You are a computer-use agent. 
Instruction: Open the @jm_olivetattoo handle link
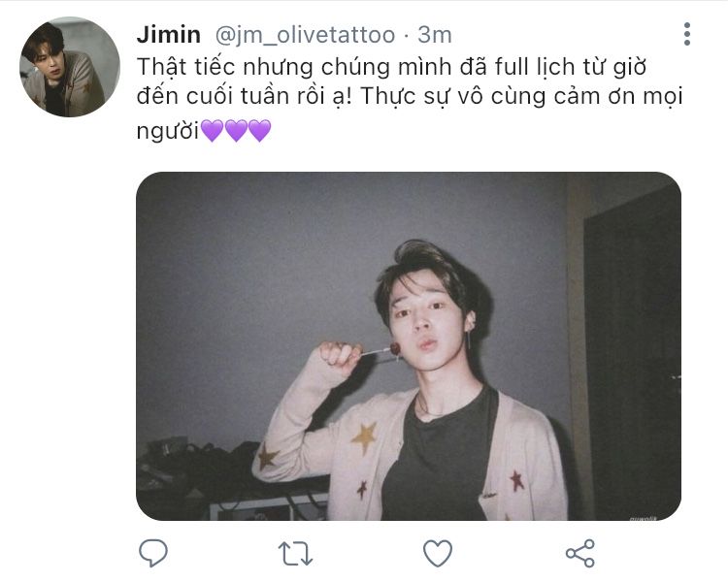coord(305,35)
